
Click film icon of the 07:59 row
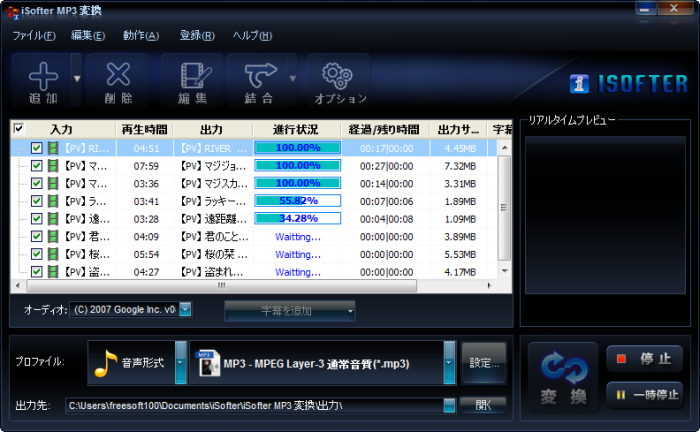(53, 166)
